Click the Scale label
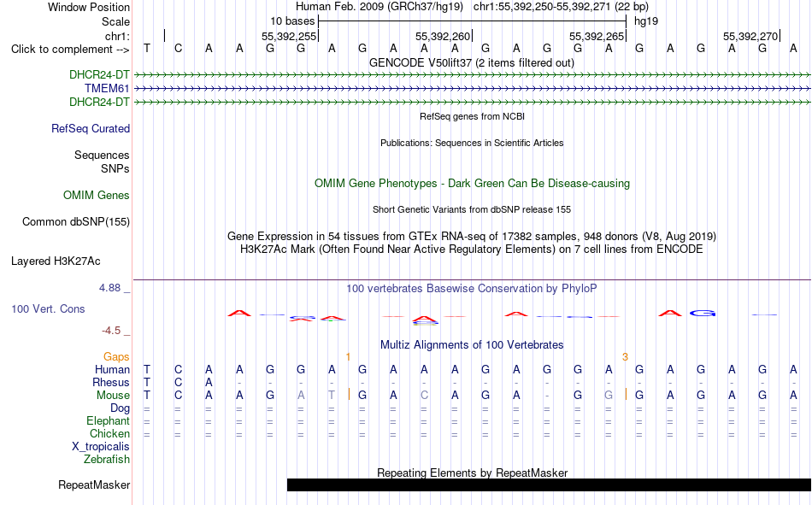Screen dimensions: 812x505 pos(115,21)
